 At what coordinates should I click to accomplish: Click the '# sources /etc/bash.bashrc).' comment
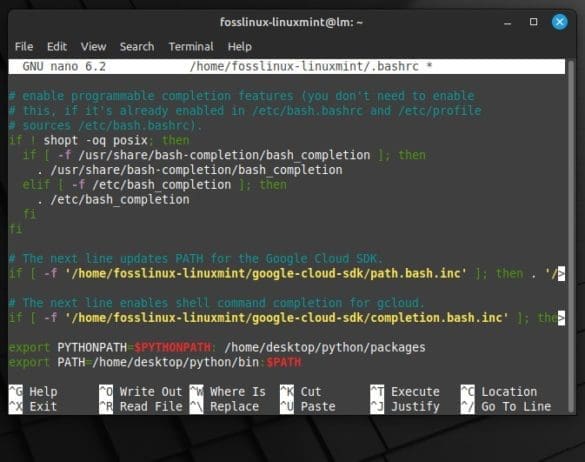pos(105,126)
